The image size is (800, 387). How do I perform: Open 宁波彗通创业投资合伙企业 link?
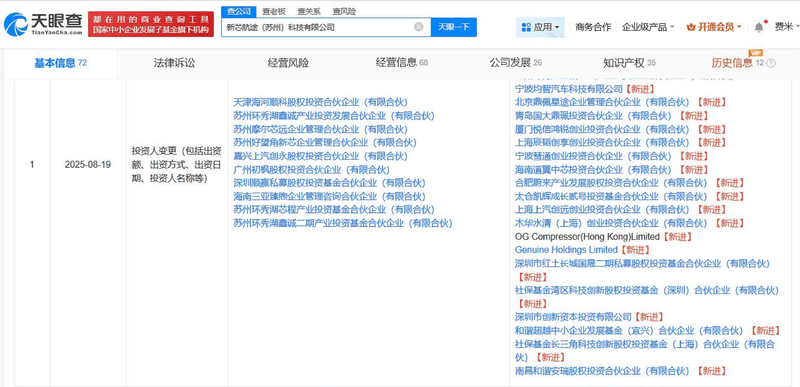593,156
